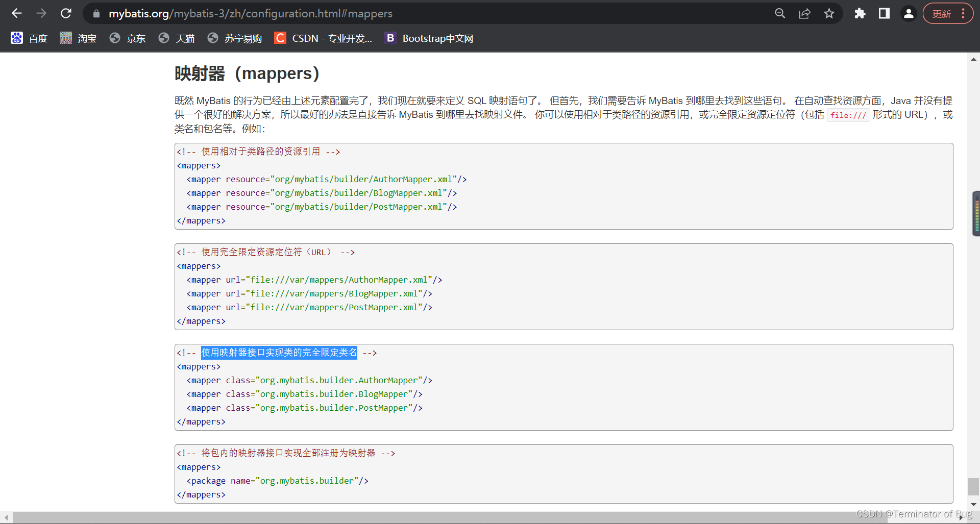Click the highlighted 使用映射器接口实现类的完全限定类名 text
The image size is (980, 524).
(279, 353)
